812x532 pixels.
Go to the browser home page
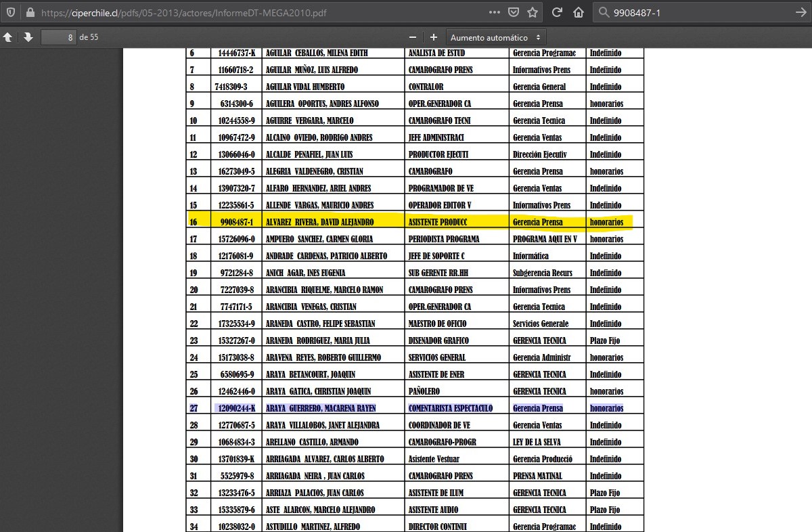[579, 12]
